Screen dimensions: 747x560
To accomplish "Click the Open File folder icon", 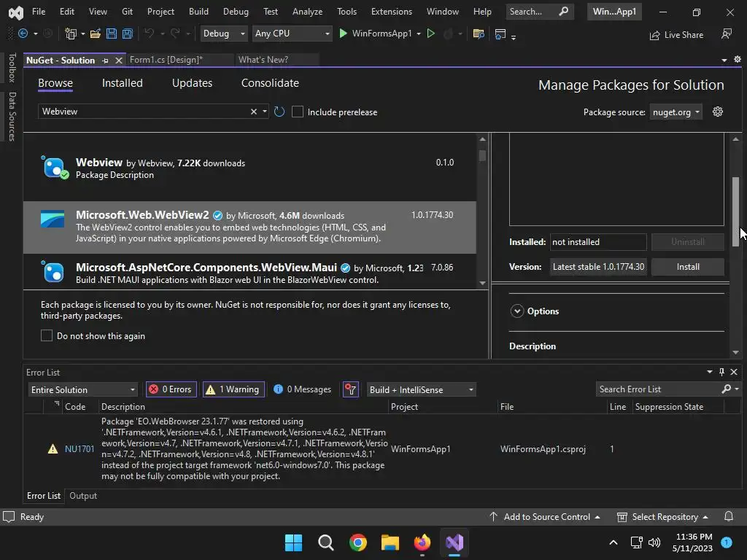I will (96, 34).
